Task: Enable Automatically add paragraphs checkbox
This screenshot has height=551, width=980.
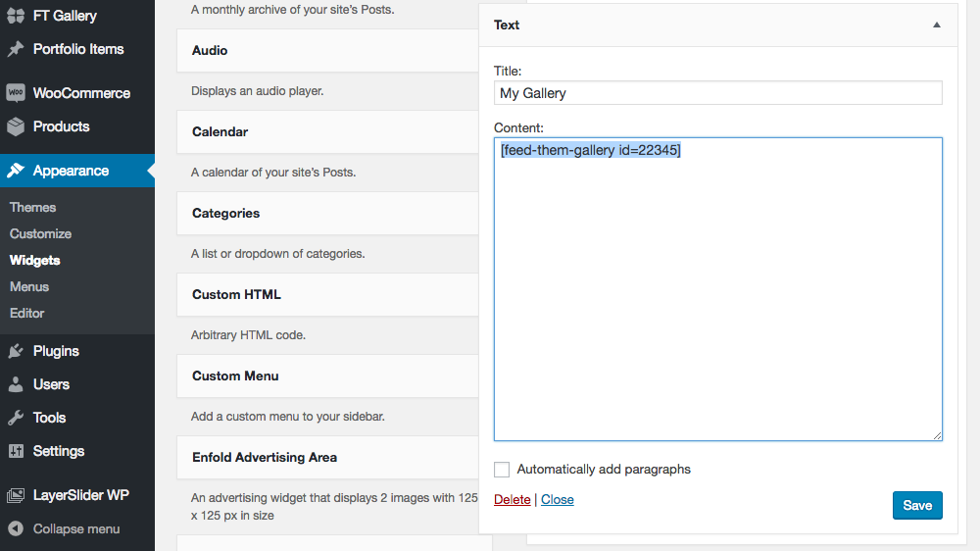Action: tap(502, 469)
